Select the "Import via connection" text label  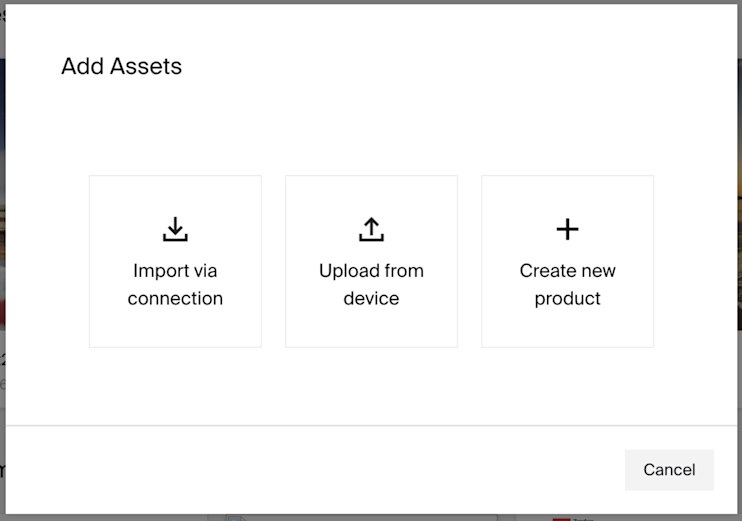click(x=175, y=284)
